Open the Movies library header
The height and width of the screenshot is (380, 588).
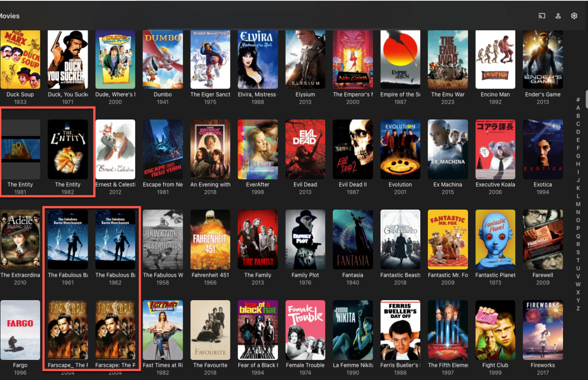pos(10,16)
